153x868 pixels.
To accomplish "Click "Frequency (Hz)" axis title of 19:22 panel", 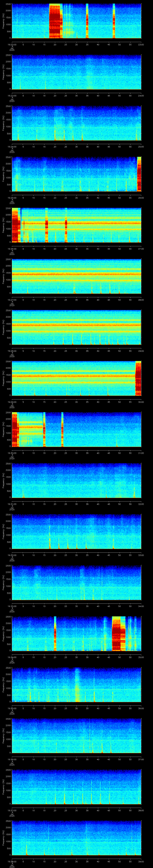I will pos(3,21).
